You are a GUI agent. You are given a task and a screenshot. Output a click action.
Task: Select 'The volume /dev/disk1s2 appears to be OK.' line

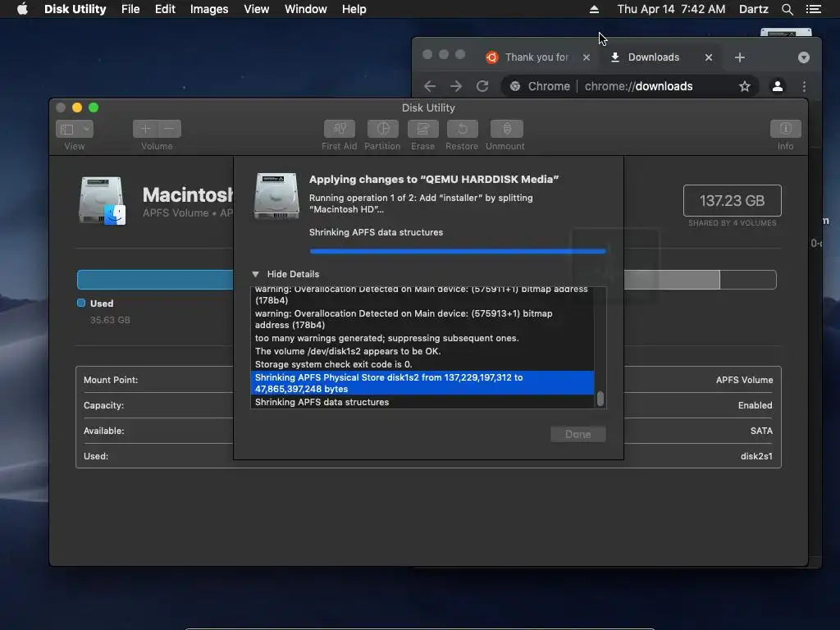tap(422, 351)
